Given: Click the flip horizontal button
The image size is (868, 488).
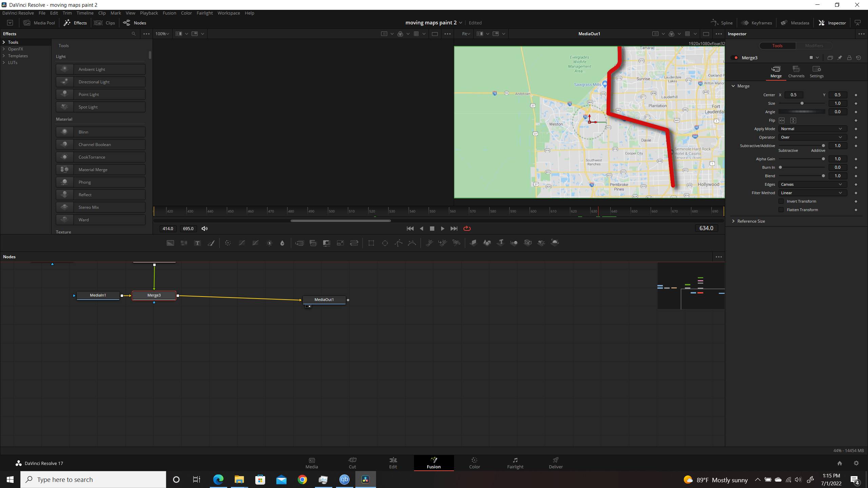Looking at the screenshot, I should pos(782,120).
